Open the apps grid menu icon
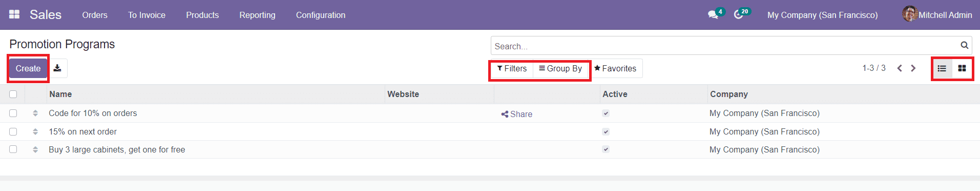Viewport: 980px width, 191px height. [14, 14]
